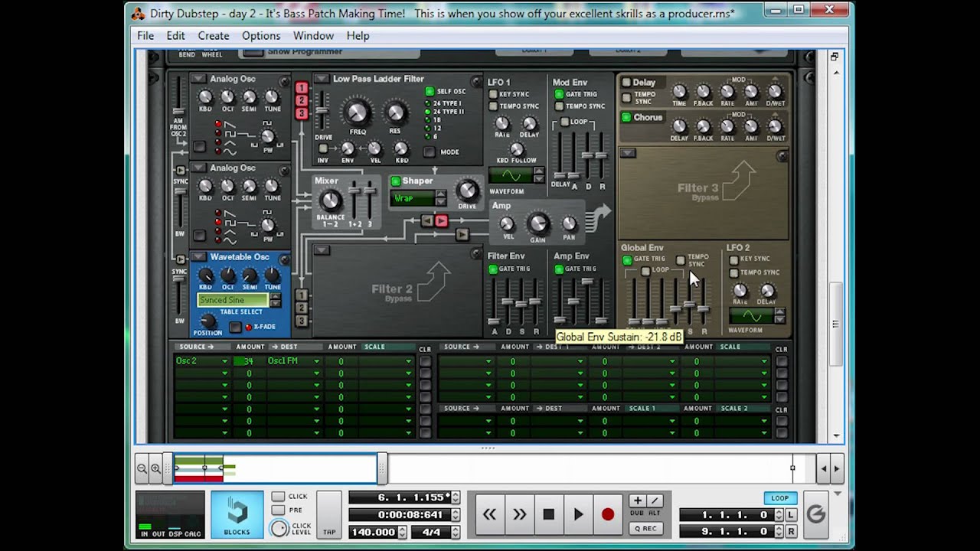The image size is (980, 551).
Task: Click the zoom in magnifier icon
Action: pyautogui.click(x=155, y=468)
